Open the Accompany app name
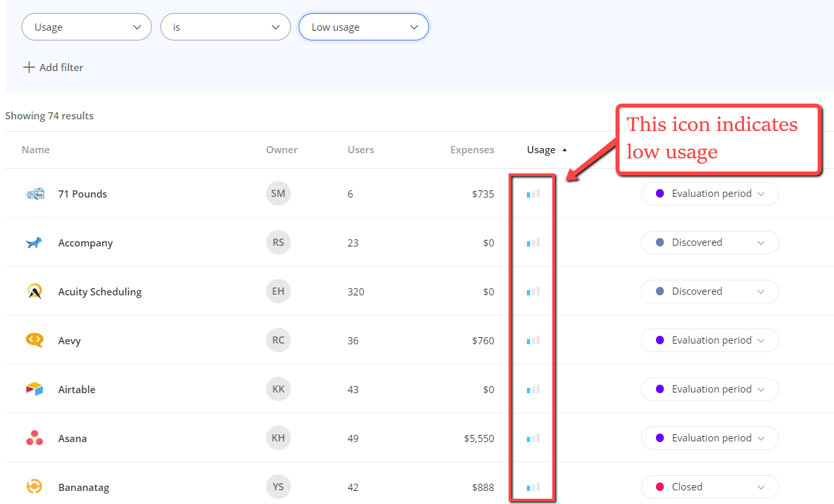Image resolution: width=834 pixels, height=504 pixels. pos(85,243)
